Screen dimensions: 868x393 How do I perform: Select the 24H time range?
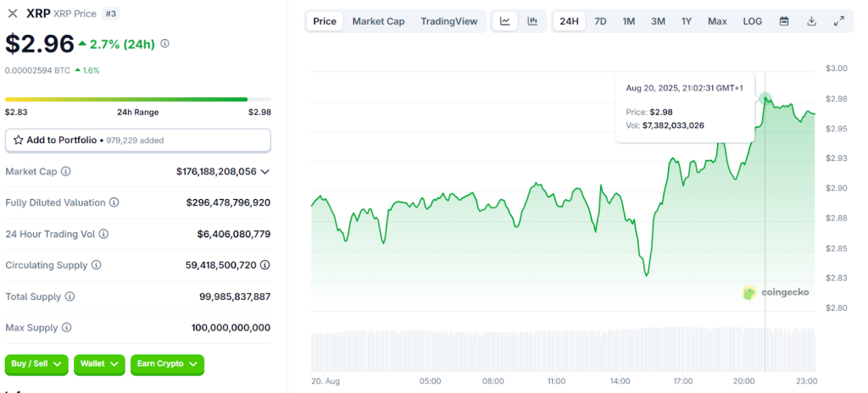click(x=569, y=21)
